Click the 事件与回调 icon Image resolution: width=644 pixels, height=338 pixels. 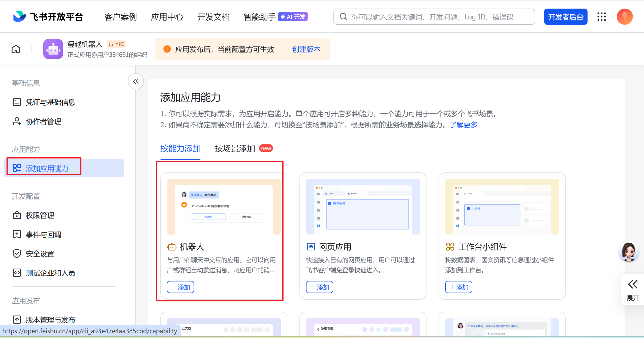pos(17,234)
